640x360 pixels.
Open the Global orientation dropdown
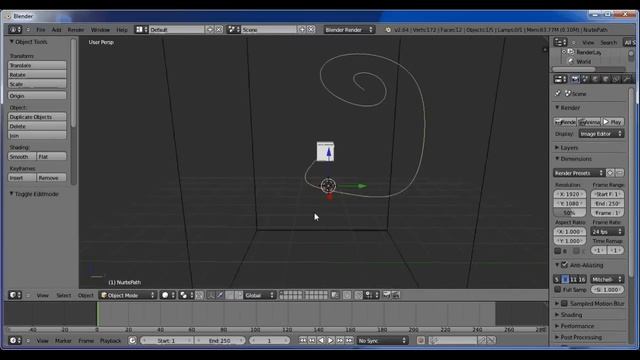(x=260, y=295)
